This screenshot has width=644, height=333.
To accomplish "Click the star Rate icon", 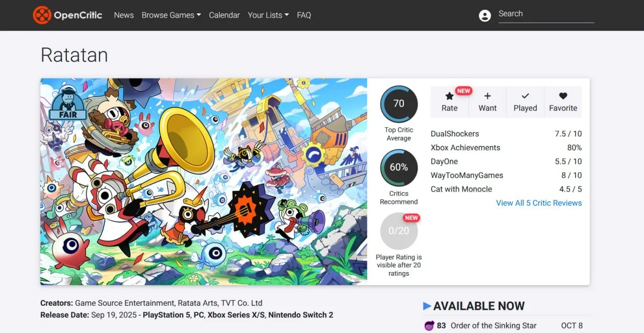I will pyautogui.click(x=449, y=96).
